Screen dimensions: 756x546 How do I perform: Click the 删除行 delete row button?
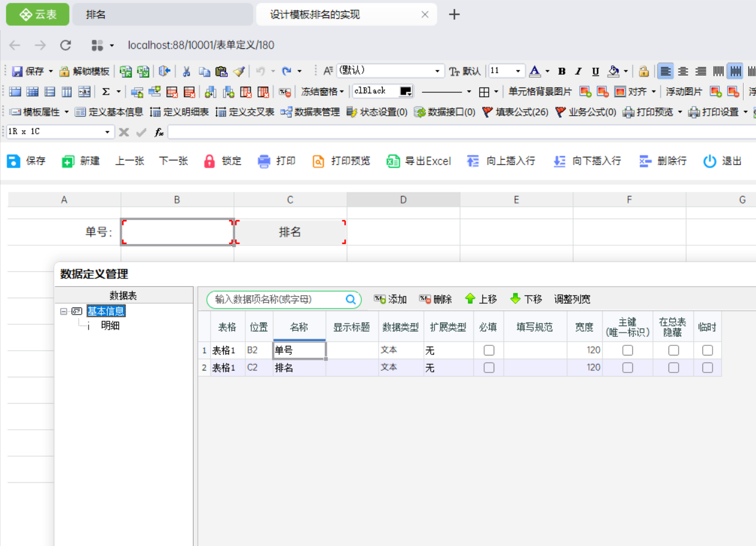tap(663, 161)
